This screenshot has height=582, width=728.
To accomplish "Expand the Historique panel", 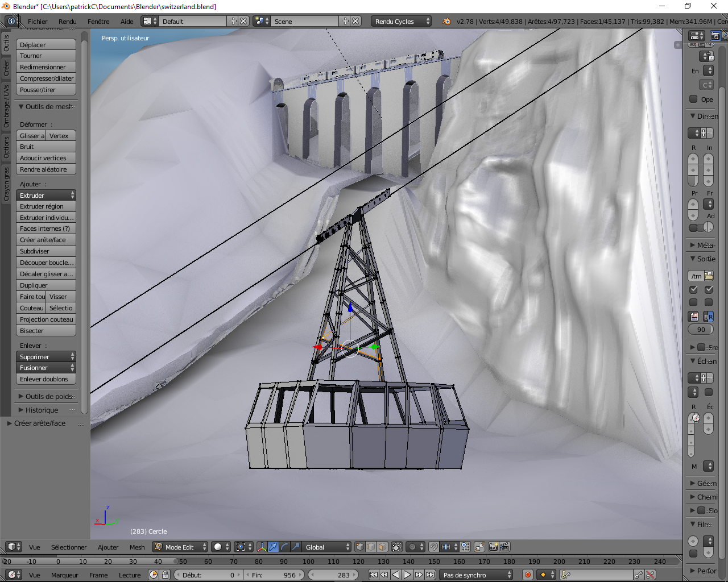I will coord(42,410).
